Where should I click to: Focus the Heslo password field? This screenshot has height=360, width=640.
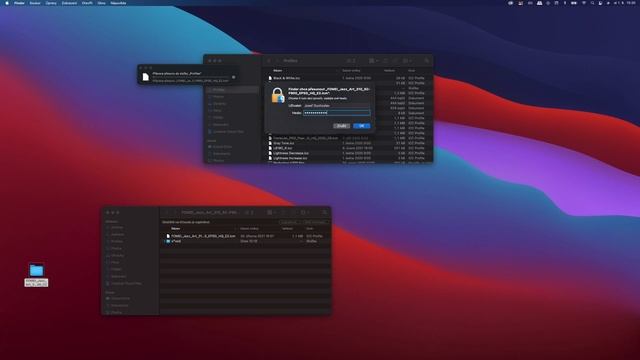coord(336,113)
